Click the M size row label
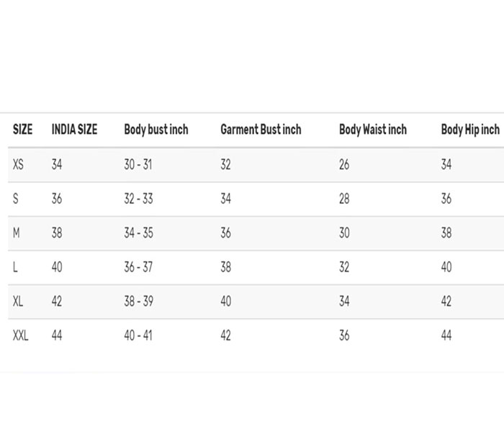Image resolution: width=504 pixels, height=432 pixels. (x=17, y=233)
